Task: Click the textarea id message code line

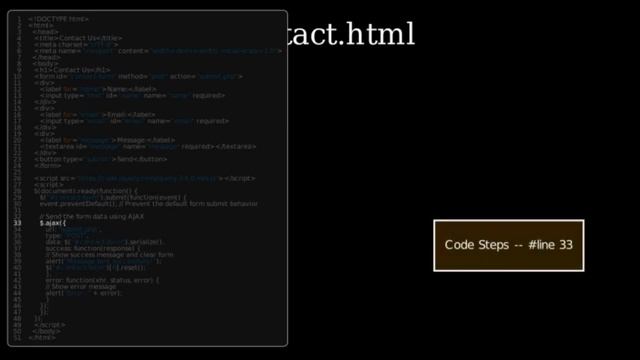Action: pos(148,147)
